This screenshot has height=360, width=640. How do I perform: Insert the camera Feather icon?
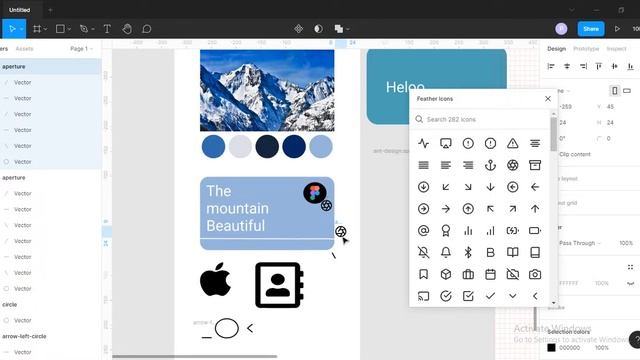tap(535, 274)
